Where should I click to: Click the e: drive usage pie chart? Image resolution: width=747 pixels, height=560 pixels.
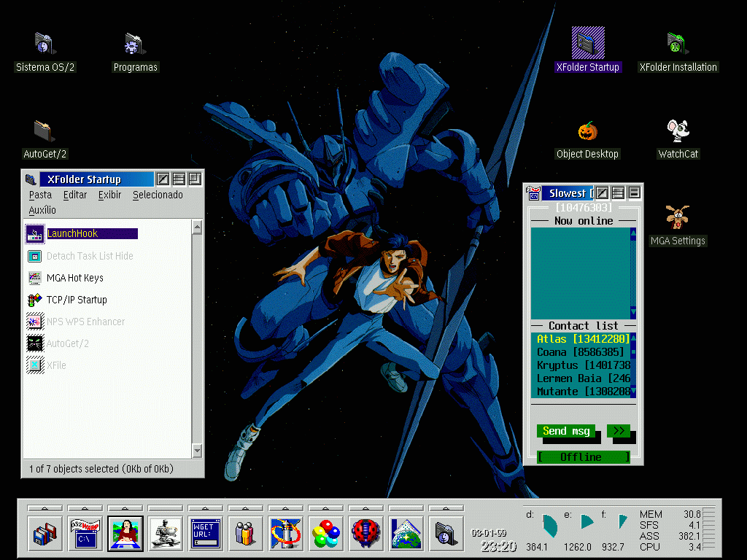(587, 522)
